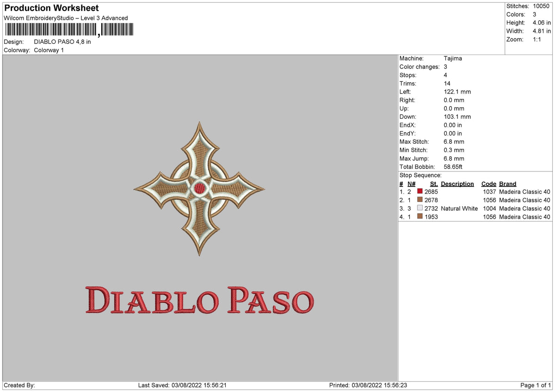Click the Last Saved timestamp in the footer
The image size is (555, 392).
(183, 384)
